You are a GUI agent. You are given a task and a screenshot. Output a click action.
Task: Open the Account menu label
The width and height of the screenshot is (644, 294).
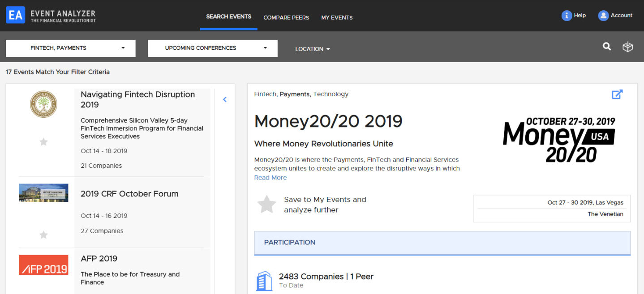tap(622, 15)
